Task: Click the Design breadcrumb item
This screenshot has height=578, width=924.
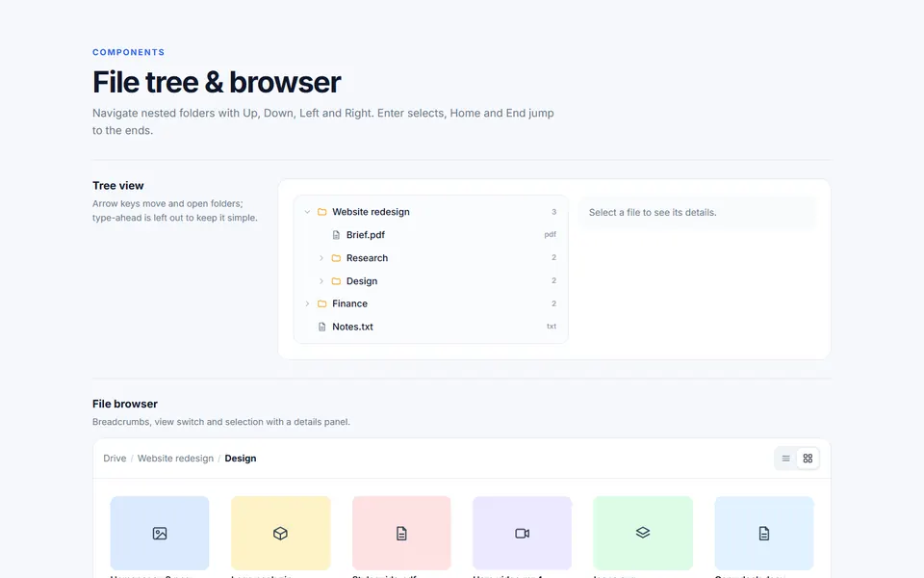Action: tap(241, 459)
